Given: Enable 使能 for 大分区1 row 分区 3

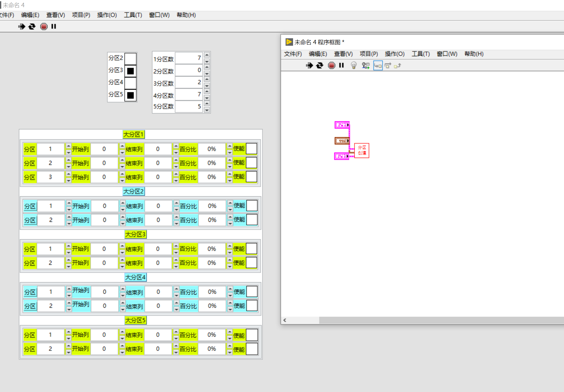Looking at the screenshot, I should point(251,177).
